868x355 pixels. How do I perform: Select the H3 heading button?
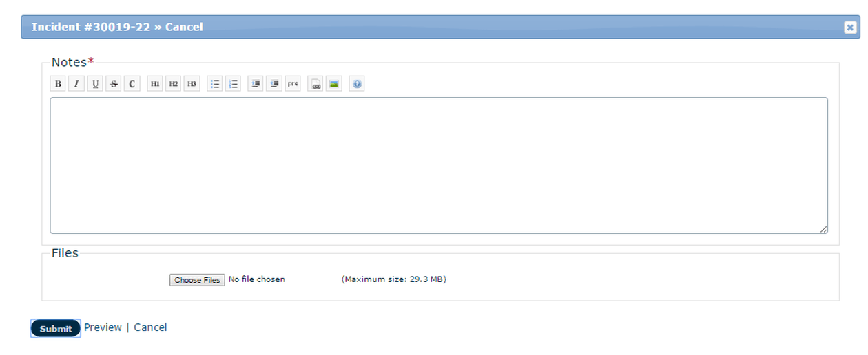click(192, 84)
